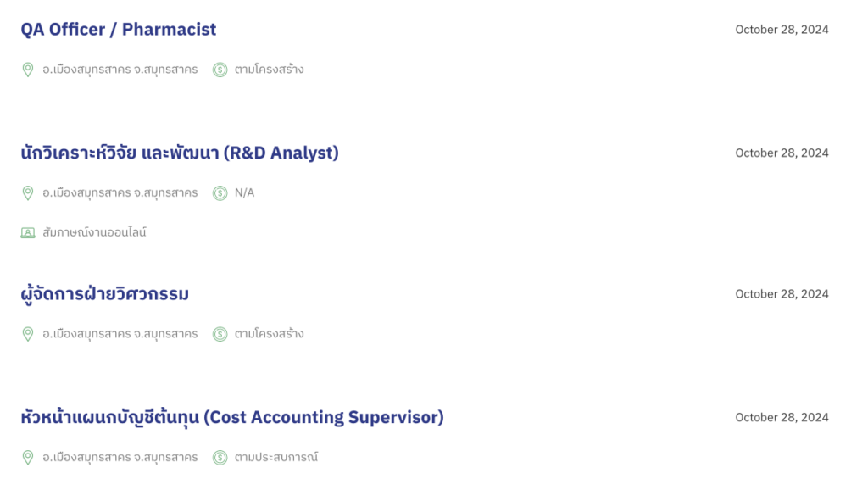Click location pin icon under R&D Analyst job
Screen dimensions: 868x490
[27, 193]
